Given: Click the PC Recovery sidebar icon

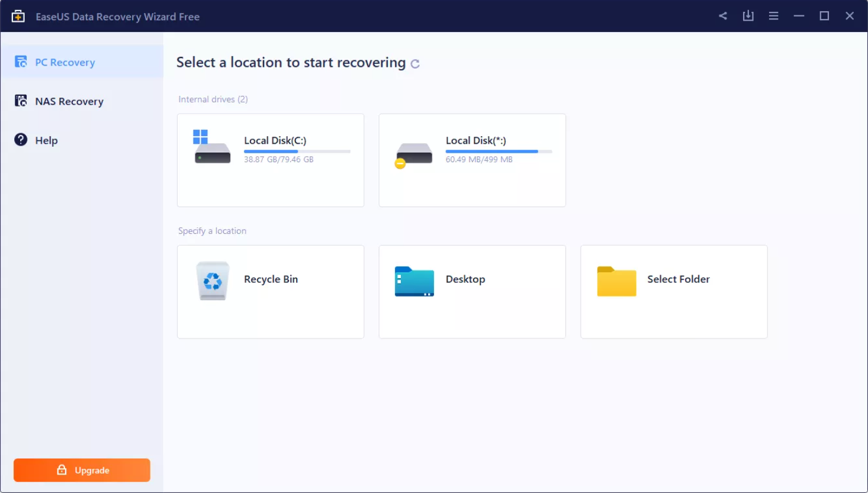Looking at the screenshot, I should pyautogui.click(x=21, y=62).
